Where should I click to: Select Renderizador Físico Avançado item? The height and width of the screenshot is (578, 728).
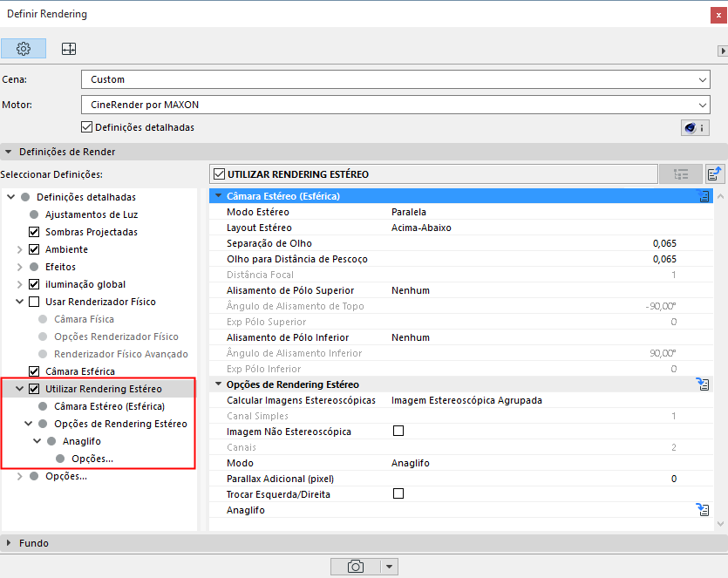[120, 354]
